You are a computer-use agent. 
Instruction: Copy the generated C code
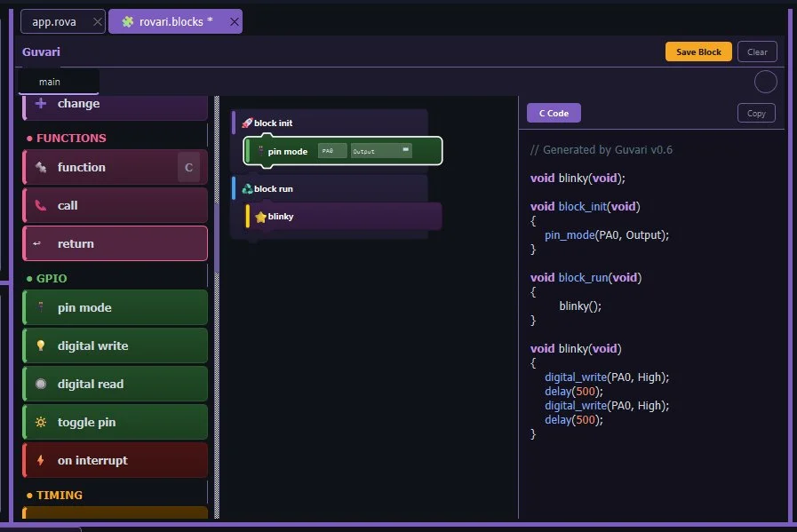click(x=756, y=114)
